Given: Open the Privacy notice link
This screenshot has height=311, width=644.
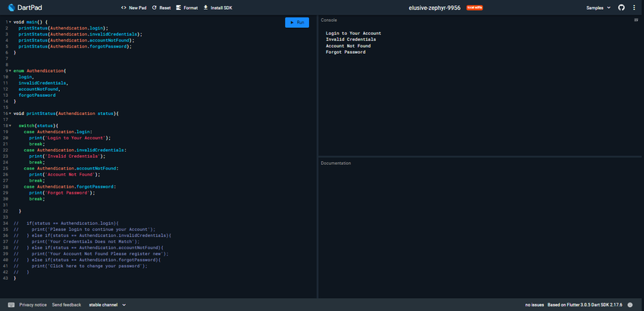Looking at the screenshot, I should pos(33,305).
